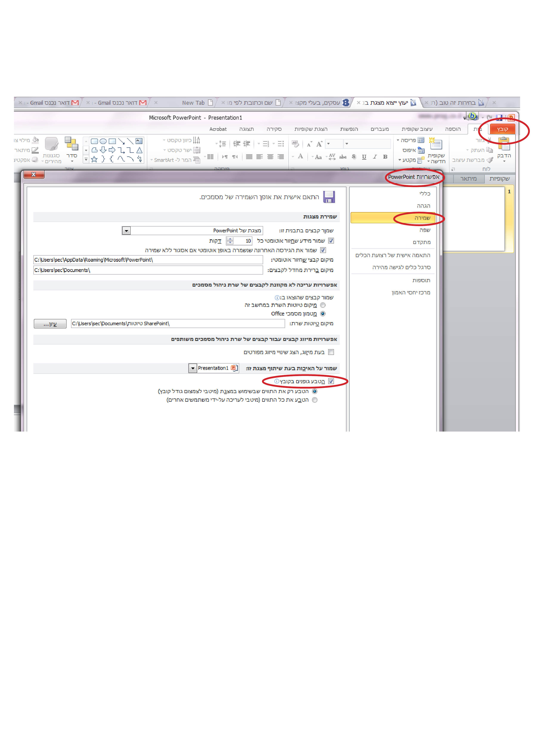The height and width of the screenshot is (756, 534).
Task: Click the Convert to SmartArt icon
Action: point(197,160)
